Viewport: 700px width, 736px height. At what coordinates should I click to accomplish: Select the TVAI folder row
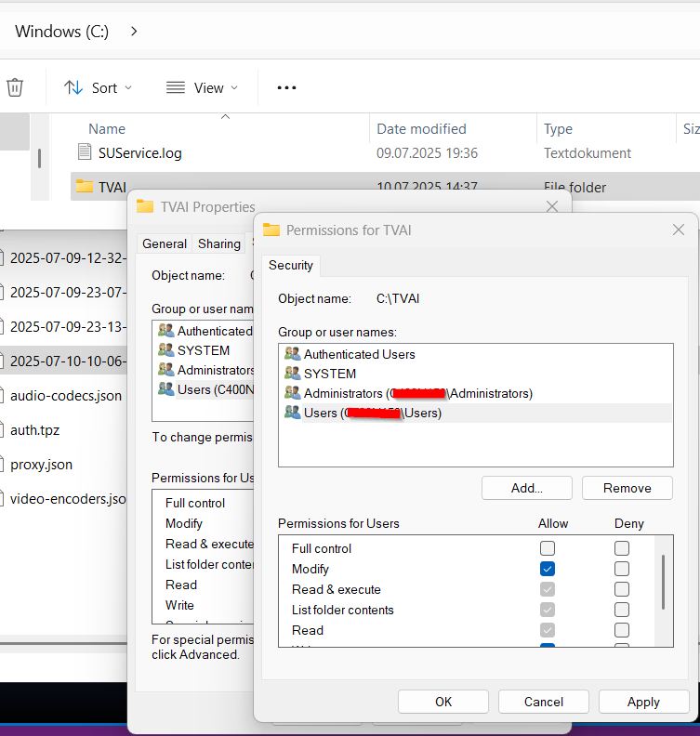[x=385, y=187]
